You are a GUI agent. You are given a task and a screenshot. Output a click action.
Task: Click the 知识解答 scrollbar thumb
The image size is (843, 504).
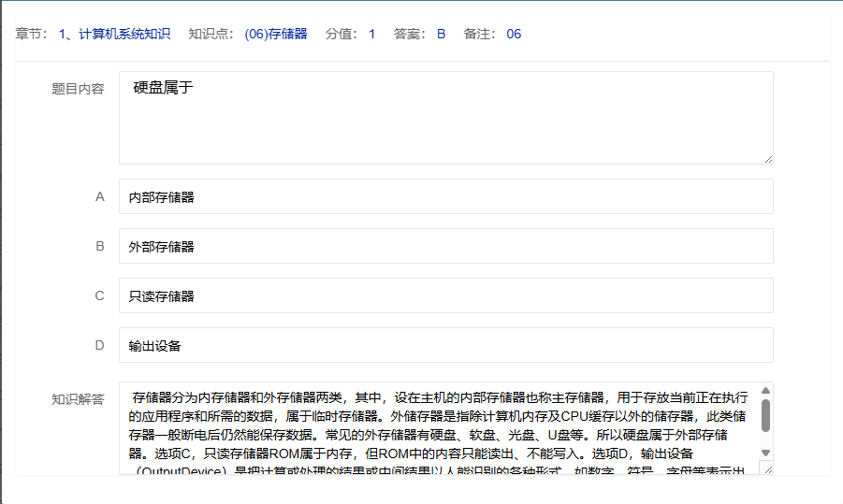click(765, 416)
